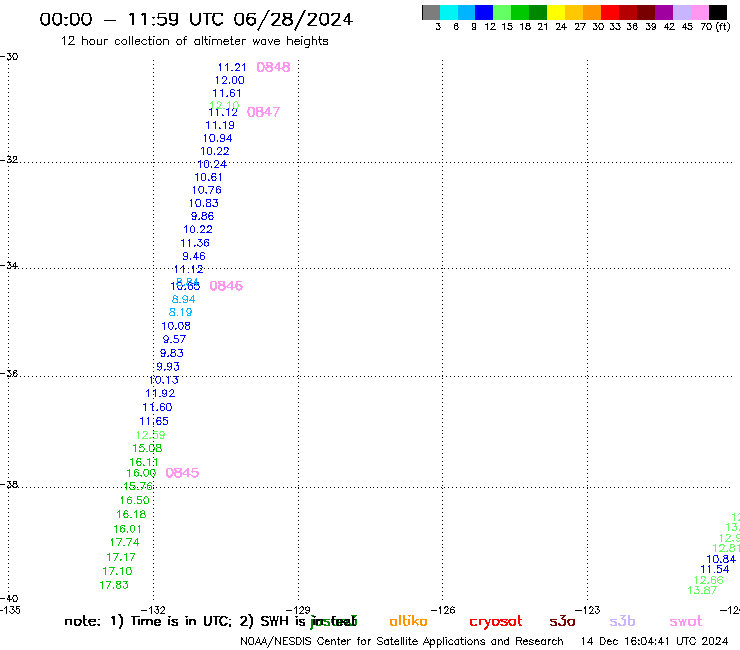Image resolution: width=740 pixels, height=650 pixels.
Task: Click the gray swatch in the legend
Action: [431, 12]
